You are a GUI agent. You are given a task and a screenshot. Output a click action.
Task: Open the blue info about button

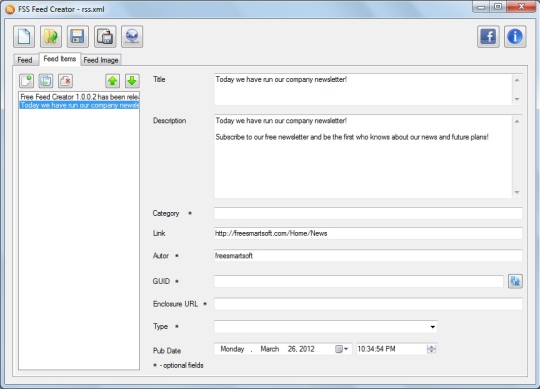(515, 36)
